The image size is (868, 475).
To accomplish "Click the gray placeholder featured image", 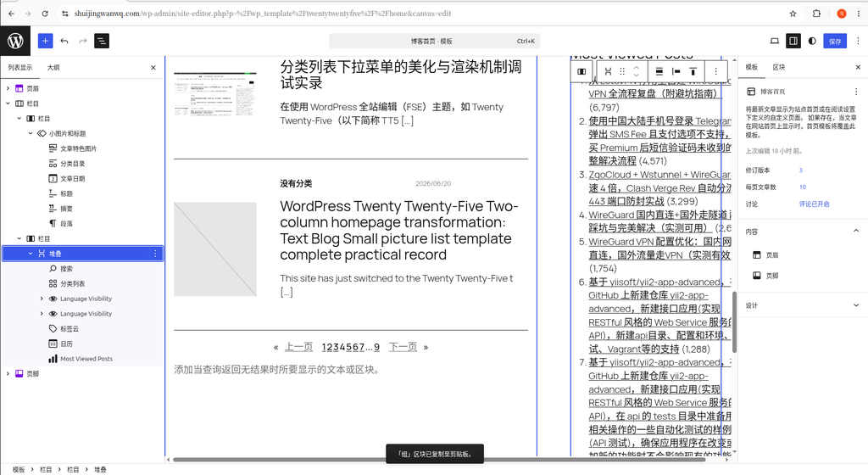I will pyautogui.click(x=215, y=249).
